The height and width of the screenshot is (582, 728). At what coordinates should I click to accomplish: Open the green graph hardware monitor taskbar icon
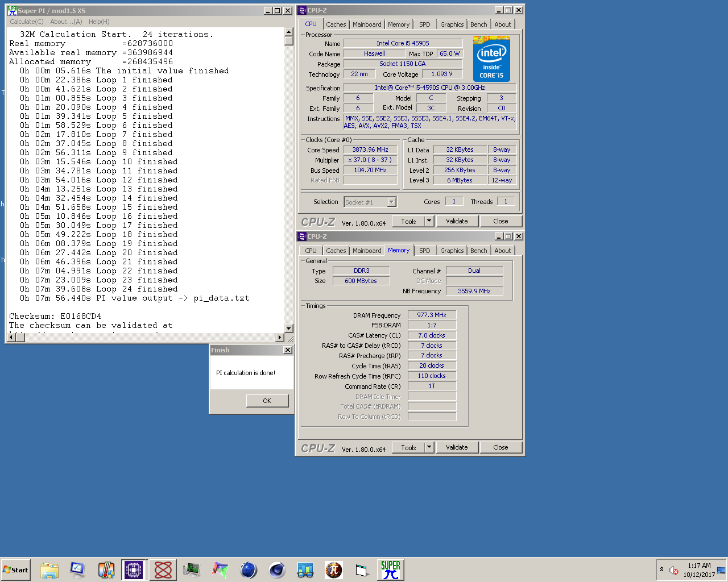point(192,570)
